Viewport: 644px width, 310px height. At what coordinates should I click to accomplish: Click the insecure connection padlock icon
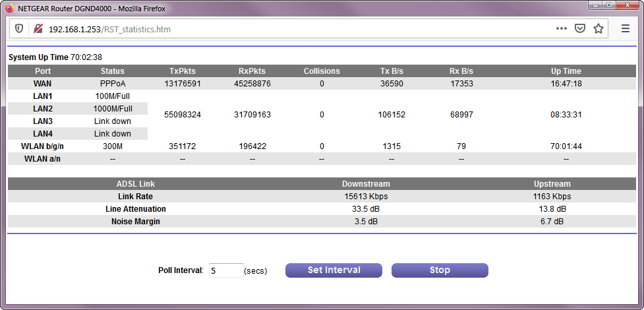(x=38, y=29)
